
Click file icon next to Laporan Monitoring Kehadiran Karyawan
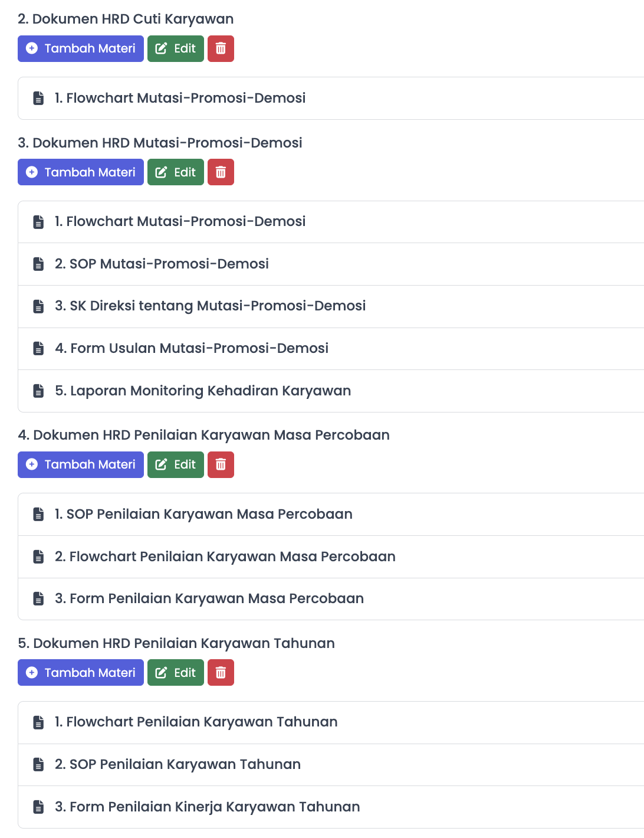pyautogui.click(x=38, y=391)
